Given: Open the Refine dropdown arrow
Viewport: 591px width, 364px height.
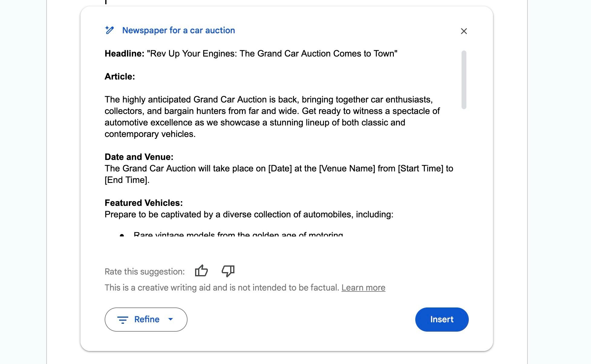Looking at the screenshot, I should point(171,320).
